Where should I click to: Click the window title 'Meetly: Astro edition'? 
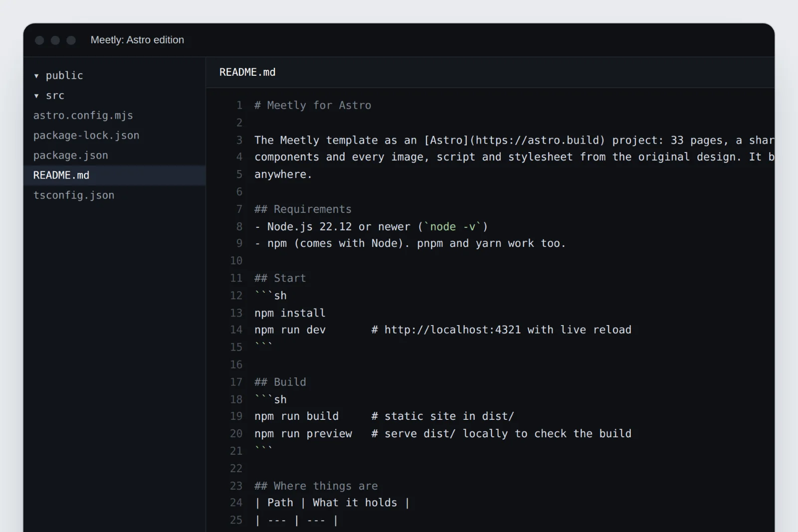(x=137, y=40)
